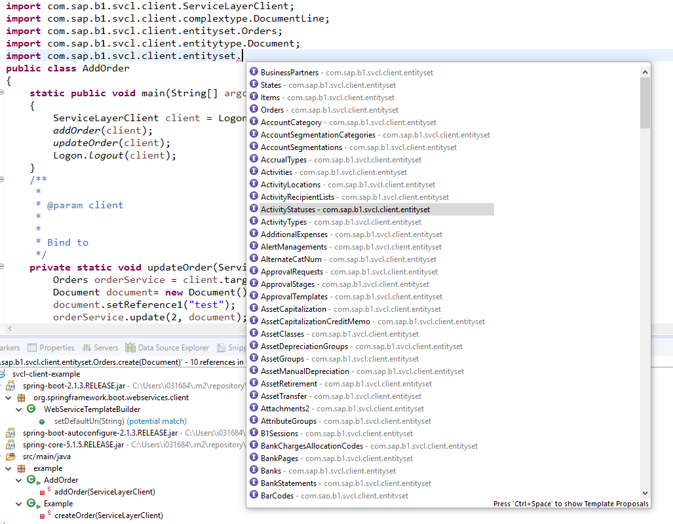Place cursor at incomplete entityset import line

coord(243,56)
